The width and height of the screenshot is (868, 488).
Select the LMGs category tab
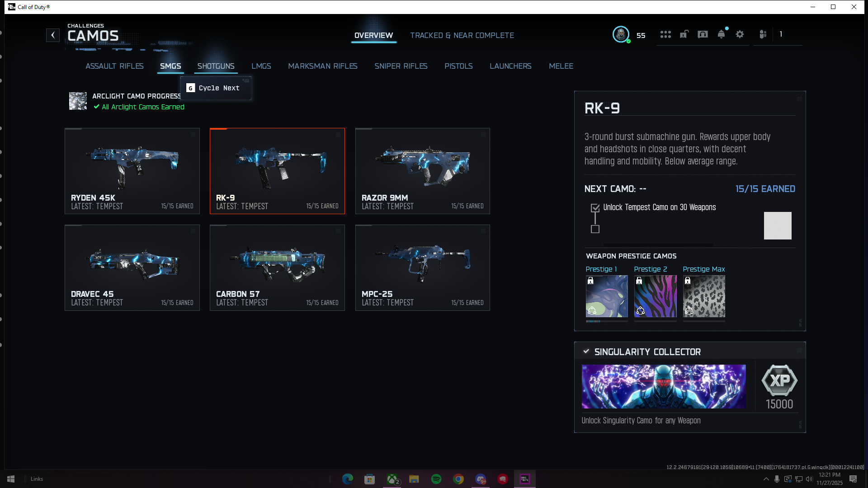click(261, 66)
